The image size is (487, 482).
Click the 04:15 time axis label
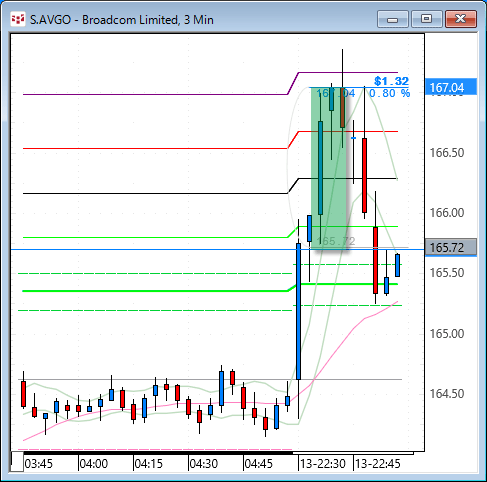point(149,464)
